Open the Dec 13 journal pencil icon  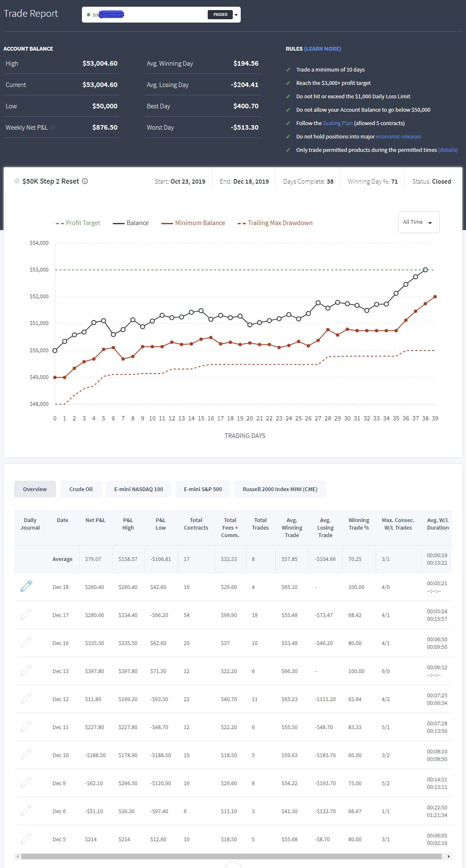pos(26,670)
